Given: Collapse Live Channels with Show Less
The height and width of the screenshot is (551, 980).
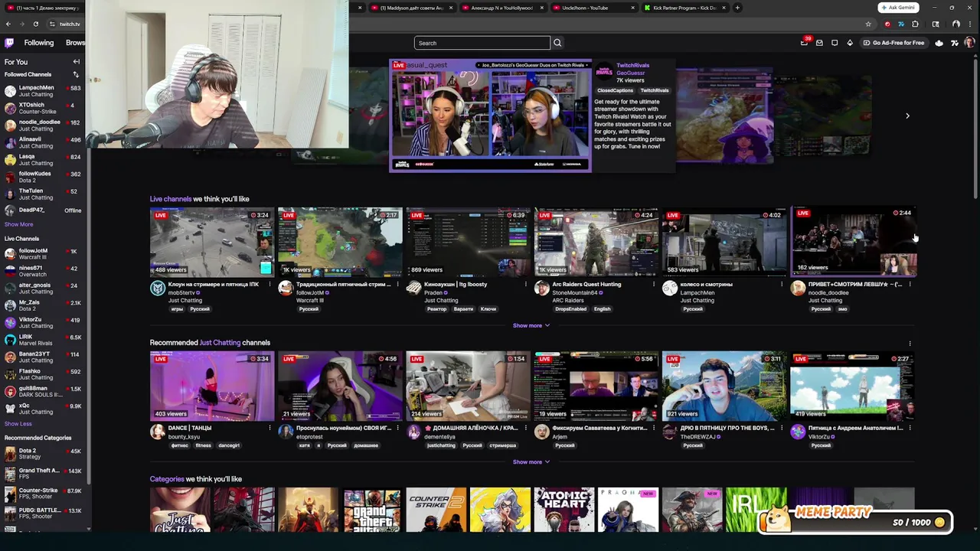Looking at the screenshot, I should point(18,423).
